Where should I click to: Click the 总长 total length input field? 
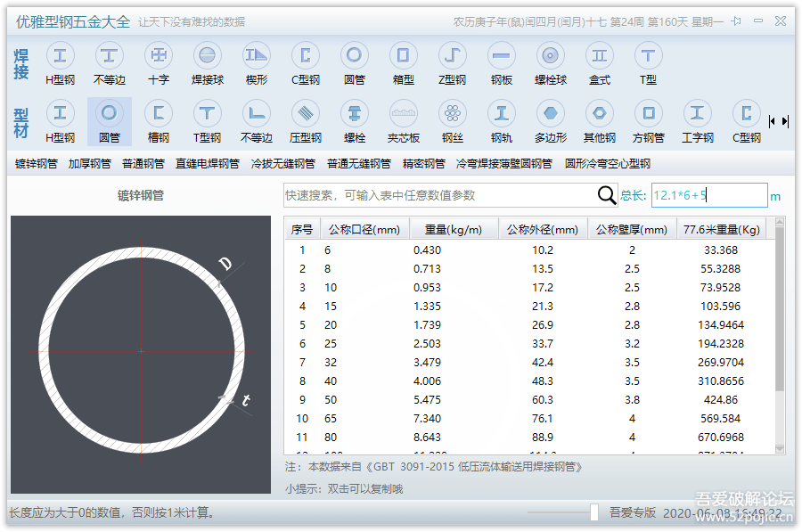tap(708, 195)
